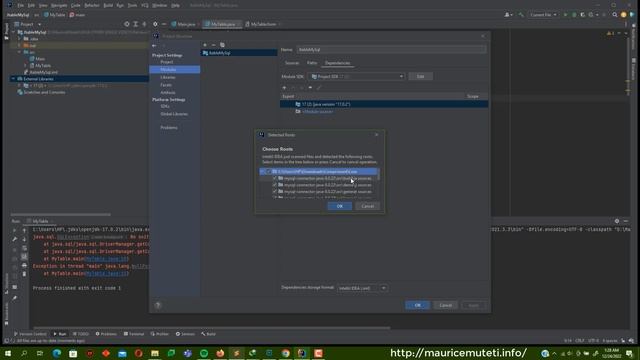Open the Module SDK dropdown
Screen dimensions: 640x360
pyautogui.click(x=356, y=76)
